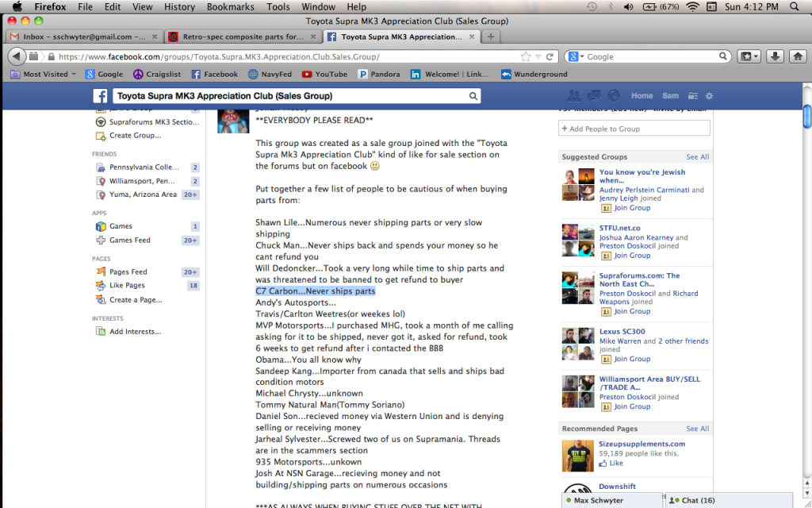Reload the page with the refresh icon

550,56
